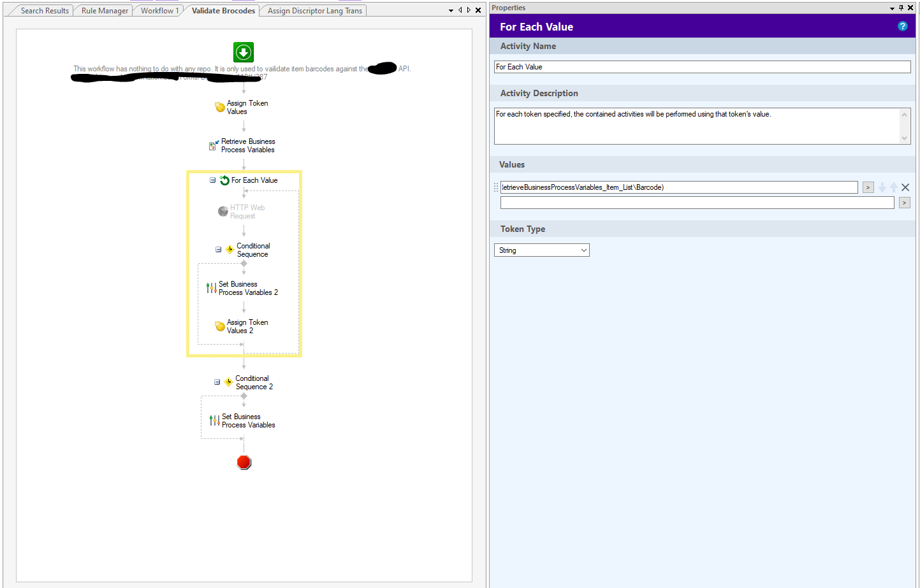
Task: Open the Assign Discriptor Lang Trans tab
Action: (314, 11)
